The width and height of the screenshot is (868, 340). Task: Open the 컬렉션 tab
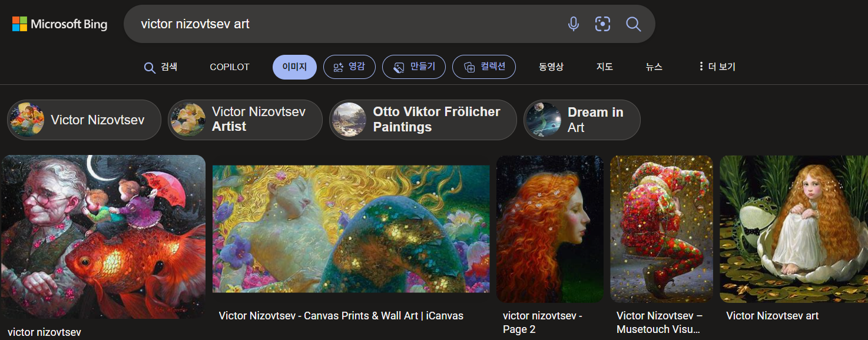(484, 67)
